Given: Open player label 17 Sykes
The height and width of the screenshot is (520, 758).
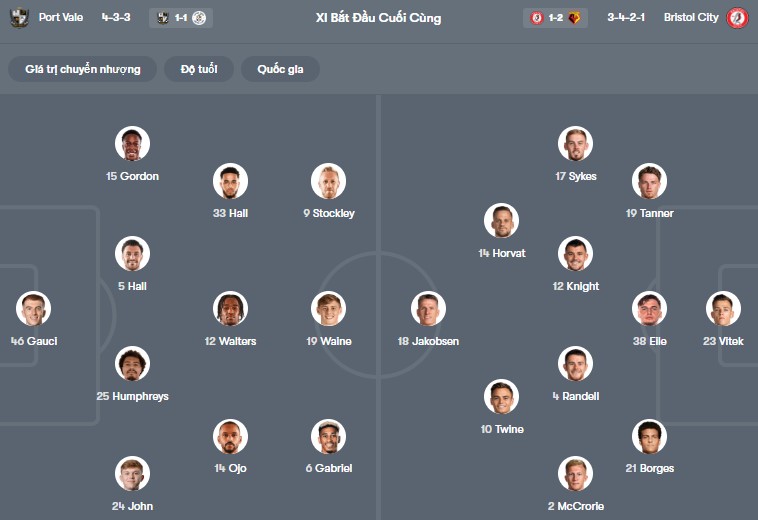Looking at the screenshot, I should tap(576, 176).
